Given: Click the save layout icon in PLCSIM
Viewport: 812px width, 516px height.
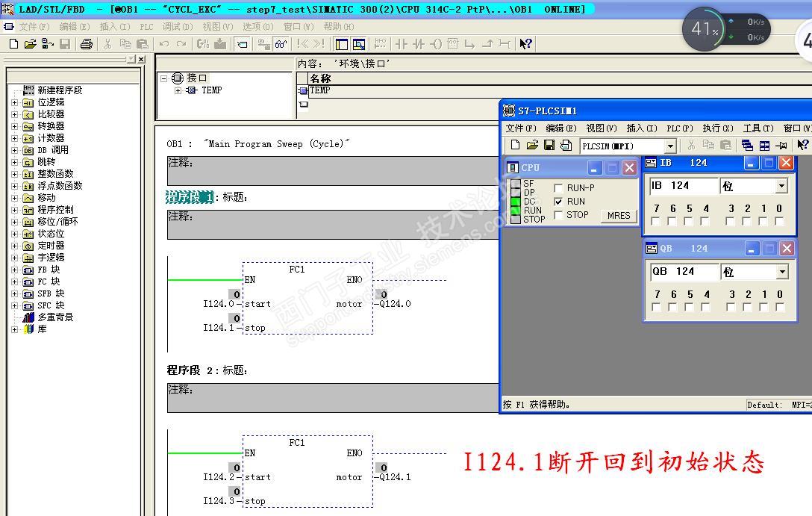Looking at the screenshot, I should 566,145.
